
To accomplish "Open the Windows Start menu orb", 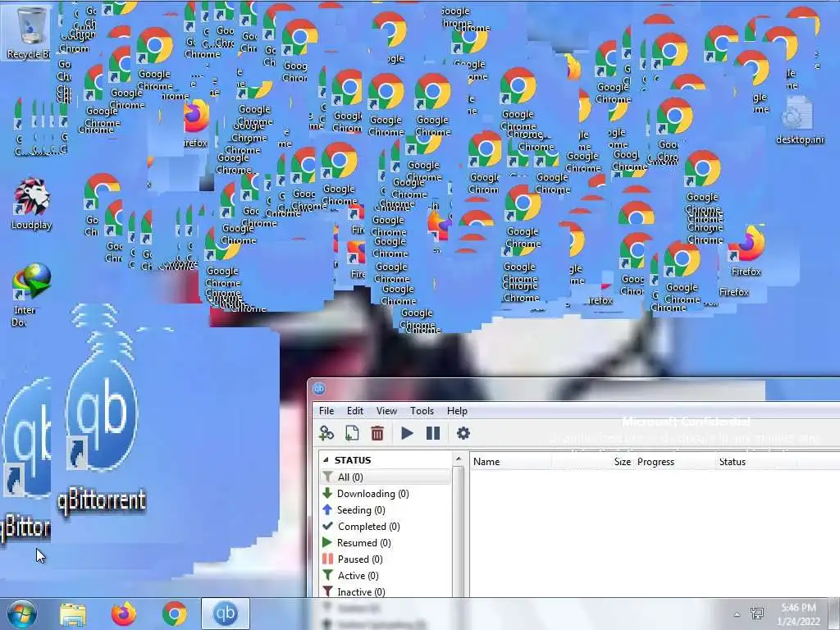I will [x=22, y=614].
